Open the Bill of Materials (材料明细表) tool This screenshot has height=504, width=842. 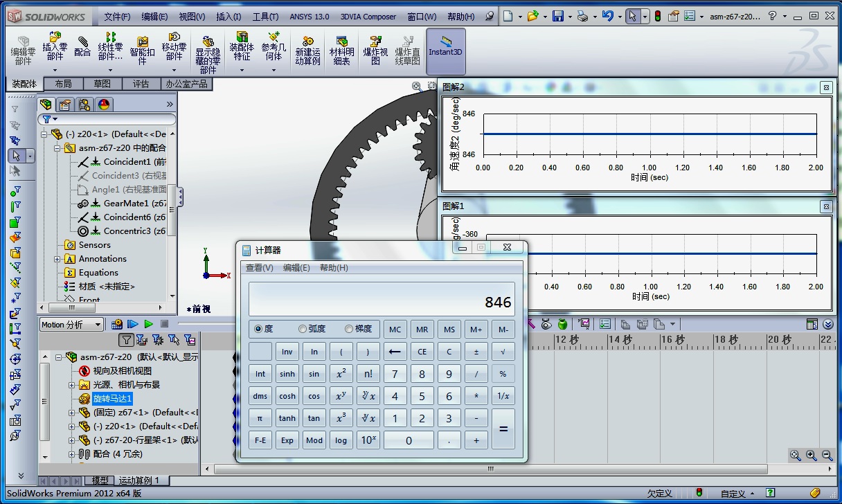pos(341,50)
